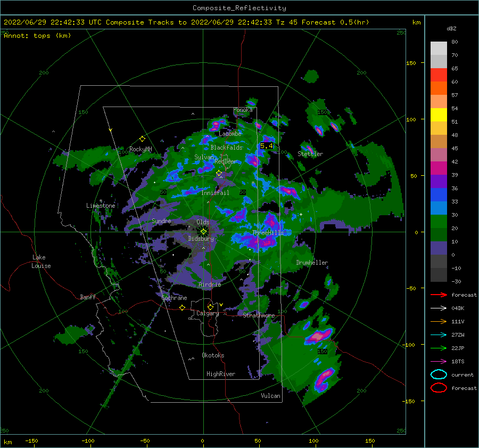Click the yellow diamond marker near RockyMH
This screenshot has width=479, height=448.
click(x=142, y=139)
